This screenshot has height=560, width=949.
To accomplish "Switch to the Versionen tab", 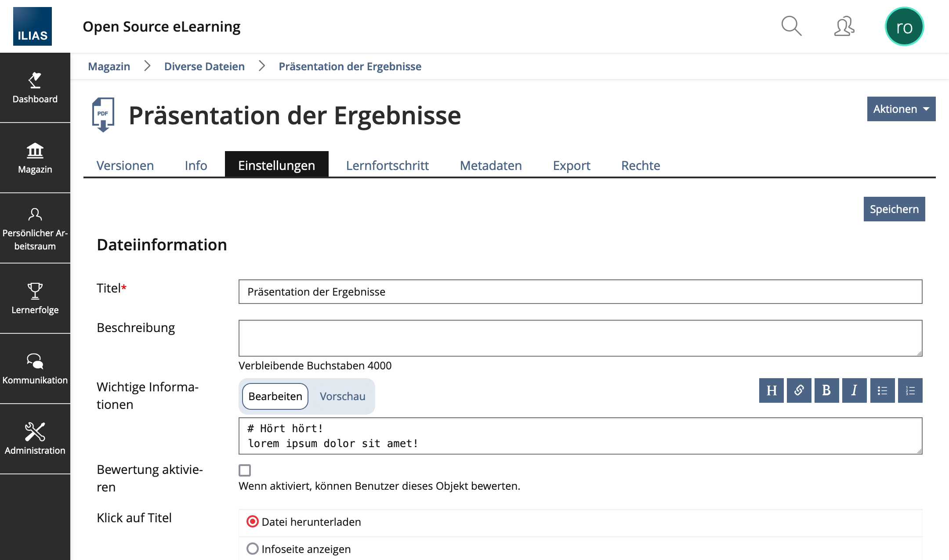I will [125, 166].
